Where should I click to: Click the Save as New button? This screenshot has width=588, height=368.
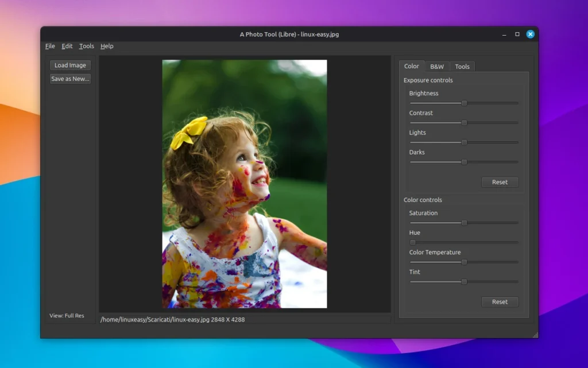click(x=69, y=79)
